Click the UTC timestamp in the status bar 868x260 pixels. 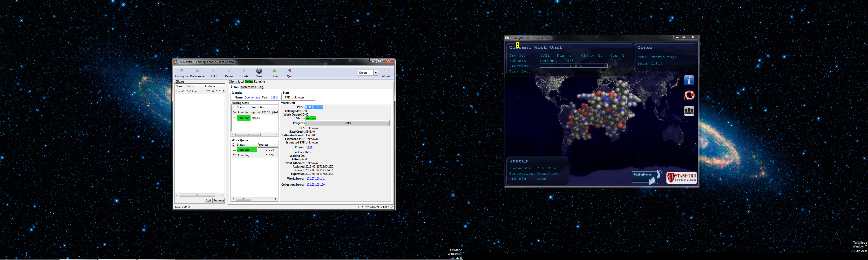pyautogui.click(x=375, y=207)
